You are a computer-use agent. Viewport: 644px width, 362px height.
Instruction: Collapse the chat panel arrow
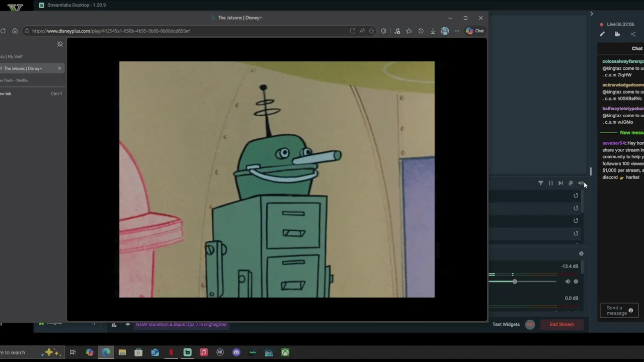click(592, 14)
